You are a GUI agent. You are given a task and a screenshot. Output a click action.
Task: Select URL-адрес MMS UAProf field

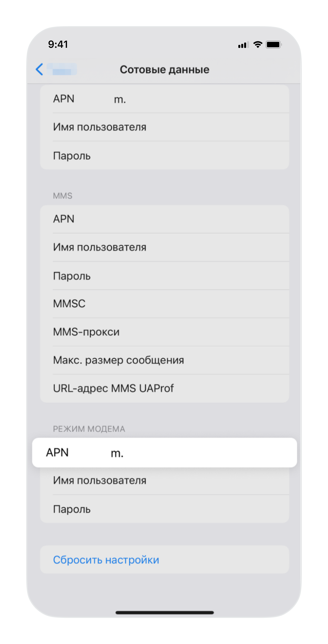165,388
